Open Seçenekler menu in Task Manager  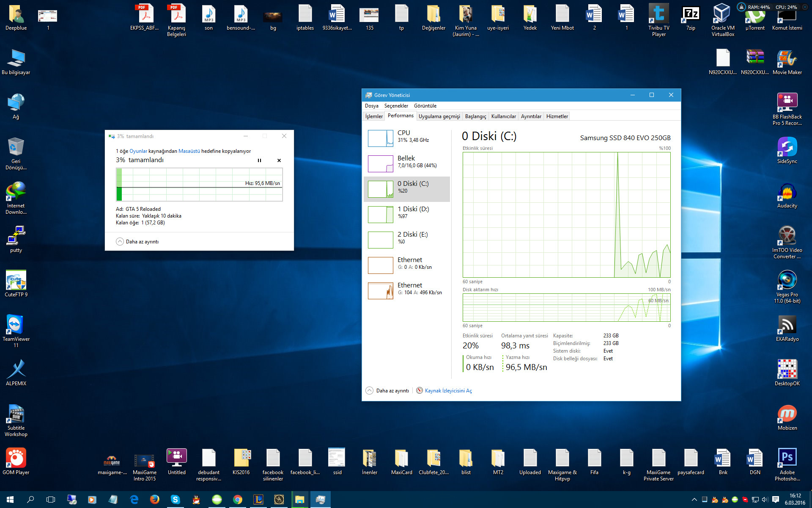click(x=396, y=106)
